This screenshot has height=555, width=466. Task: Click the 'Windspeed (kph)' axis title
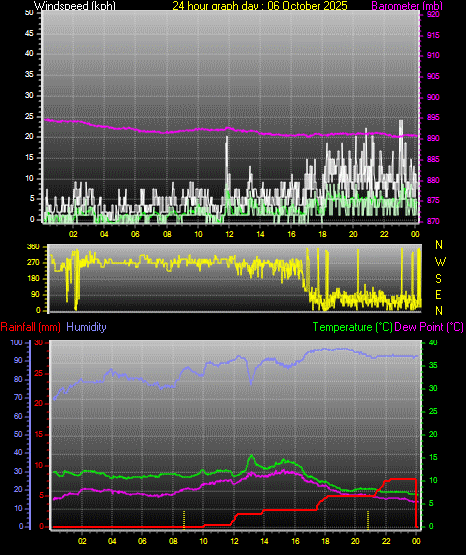75,6
